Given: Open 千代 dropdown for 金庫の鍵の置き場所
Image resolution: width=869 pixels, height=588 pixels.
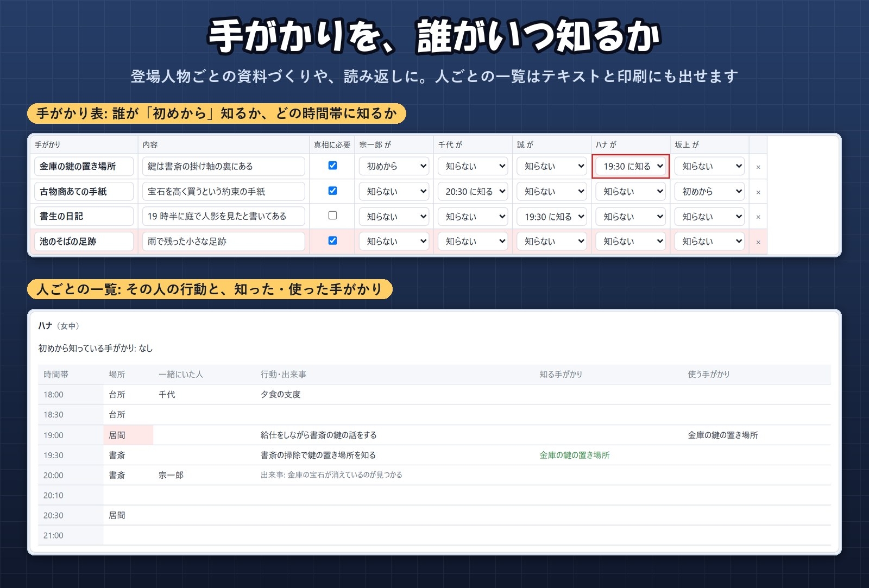Looking at the screenshot, I should point(473,166).
